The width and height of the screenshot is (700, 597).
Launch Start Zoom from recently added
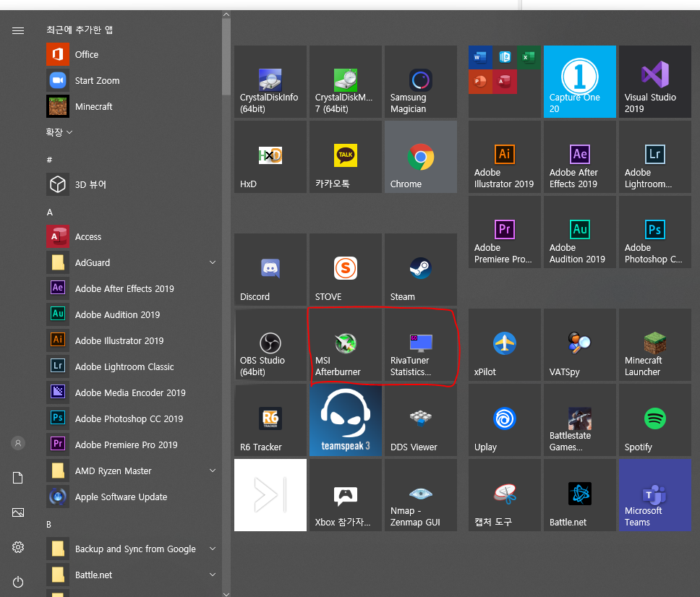pos(132,80)
